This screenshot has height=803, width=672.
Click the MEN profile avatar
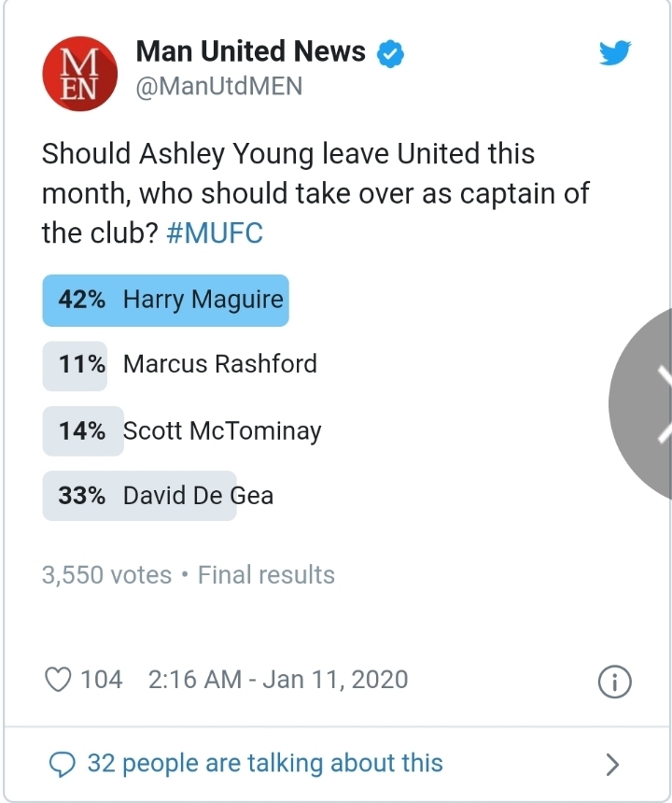click(x=79, y=71)
